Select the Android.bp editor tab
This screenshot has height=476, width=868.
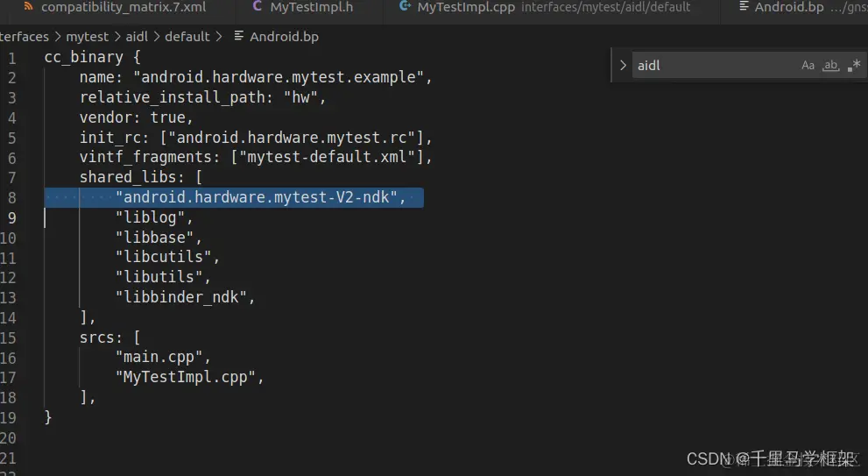click(789, 8)
